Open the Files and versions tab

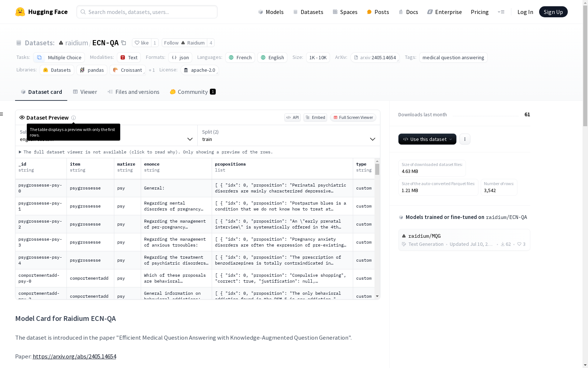click(x=133, y=92)
